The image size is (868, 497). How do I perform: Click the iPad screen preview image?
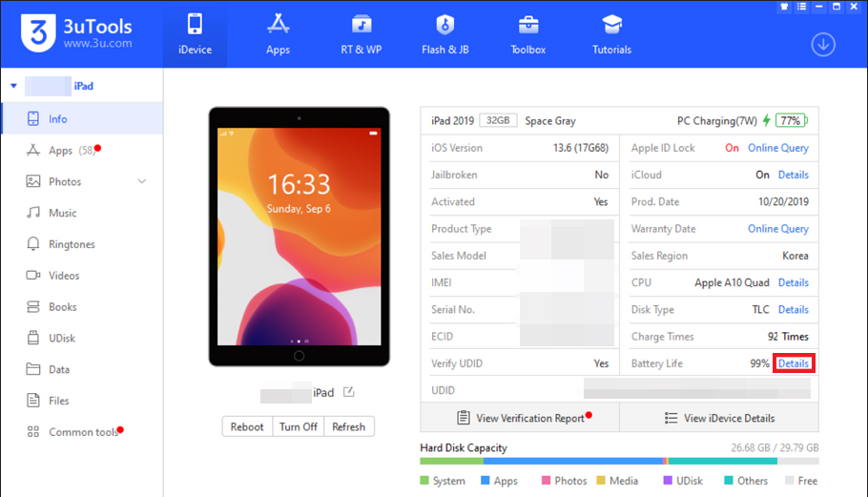[299, 237]
